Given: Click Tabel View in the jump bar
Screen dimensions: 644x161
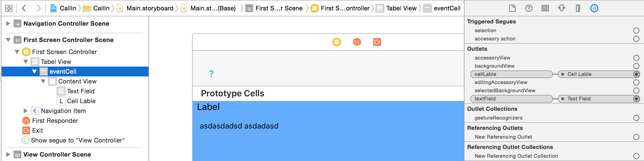Looking at the screenshot, I should (x=401, y=8).
